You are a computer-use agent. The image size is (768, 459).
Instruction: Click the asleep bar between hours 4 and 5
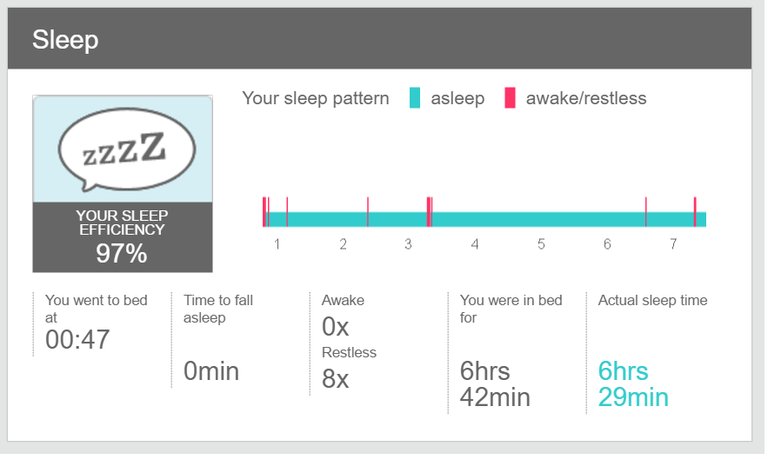coord(507,219)
